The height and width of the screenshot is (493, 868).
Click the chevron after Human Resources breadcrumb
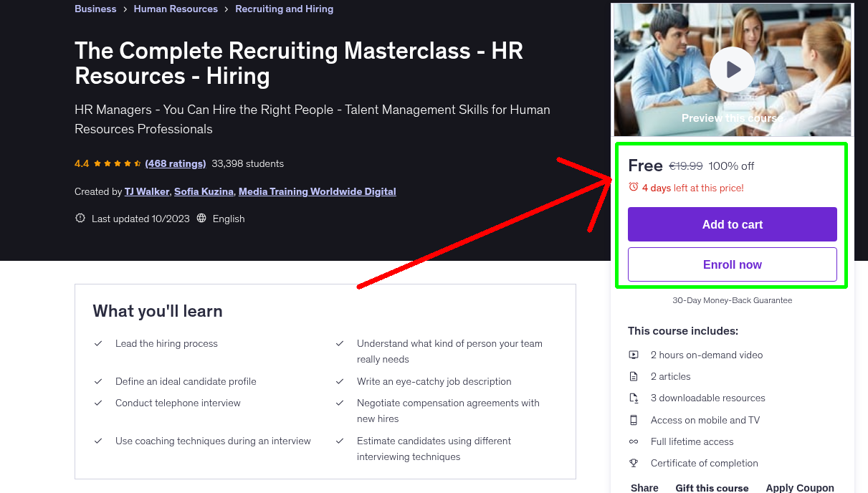tap(226, 9)
